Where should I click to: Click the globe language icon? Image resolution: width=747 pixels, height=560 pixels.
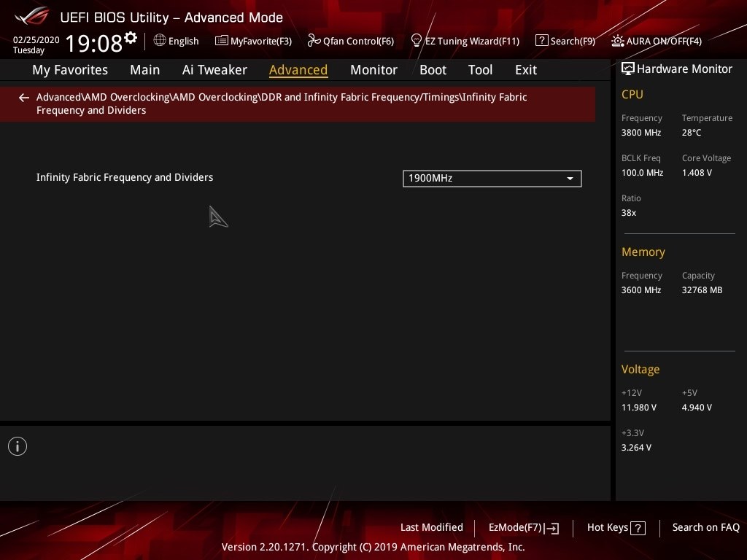pyautogui.click(x=160, y=40)
